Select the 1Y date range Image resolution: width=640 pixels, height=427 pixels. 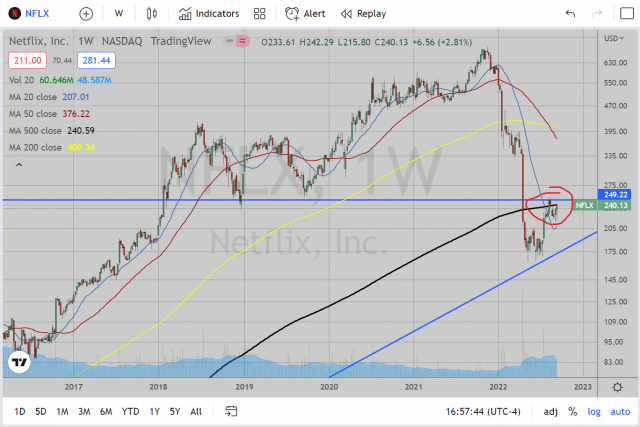click(x=153, y=411)
